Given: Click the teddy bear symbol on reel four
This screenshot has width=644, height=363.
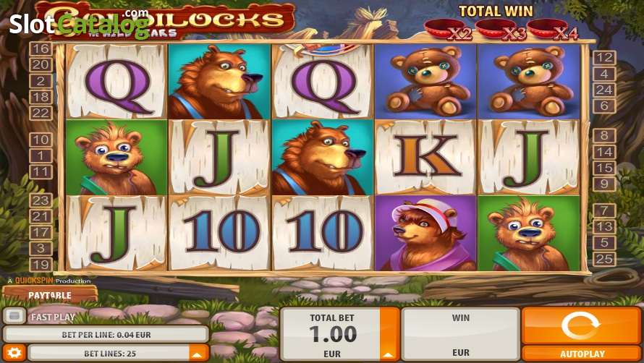Looking at the screenshot, I should [x=425, y=81].
